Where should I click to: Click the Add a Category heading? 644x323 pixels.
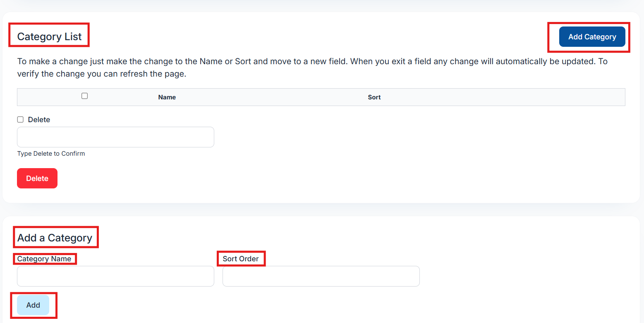click(x=55, y=238)
